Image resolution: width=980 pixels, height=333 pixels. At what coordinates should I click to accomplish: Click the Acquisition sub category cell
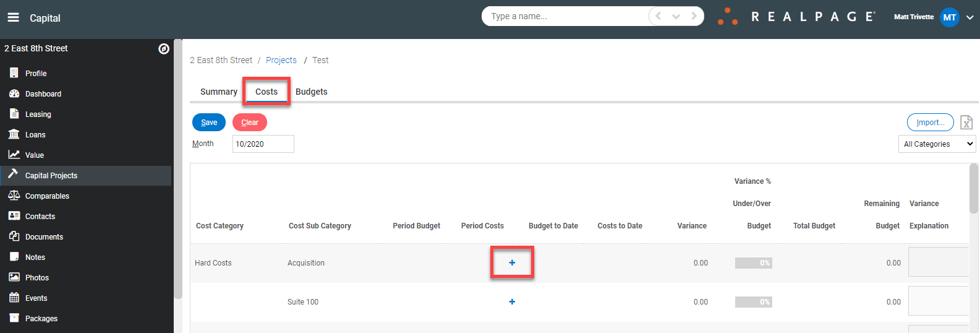tap(306, 263)
